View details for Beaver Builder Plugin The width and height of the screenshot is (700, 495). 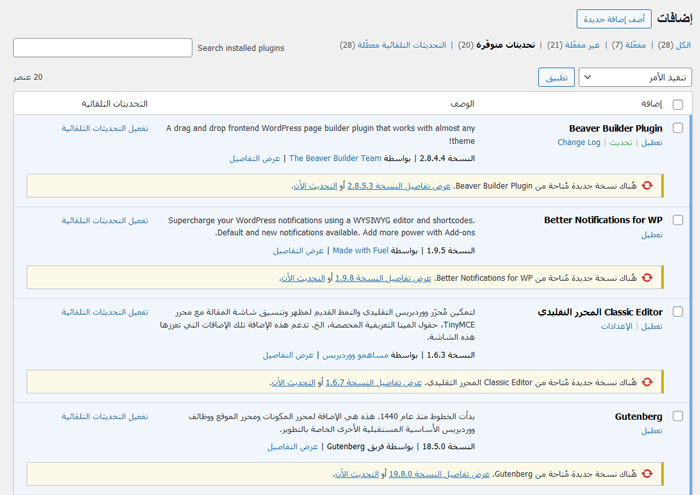[255, 158]
